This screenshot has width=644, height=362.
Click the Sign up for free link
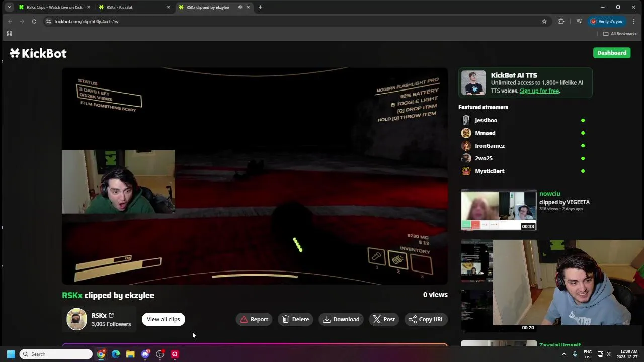point(539,91)
